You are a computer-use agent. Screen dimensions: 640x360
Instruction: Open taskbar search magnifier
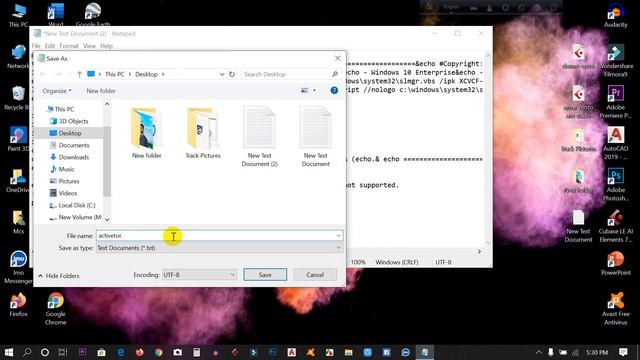tap(27, 352)
